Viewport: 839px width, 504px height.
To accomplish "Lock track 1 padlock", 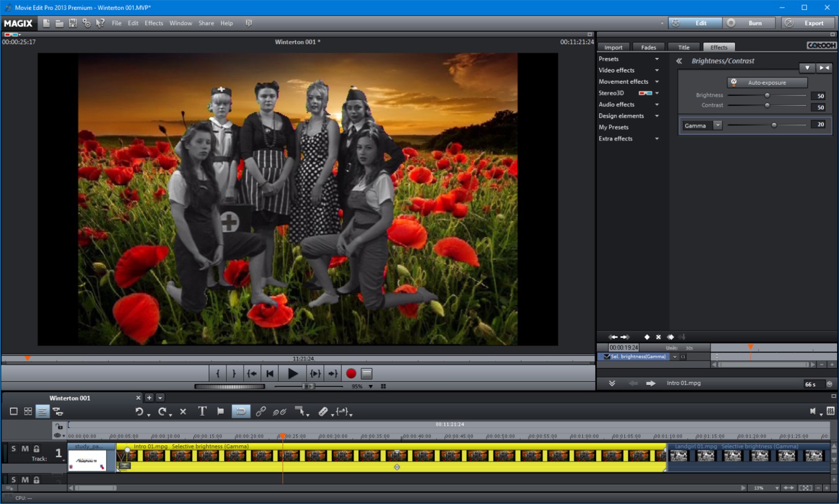I will click(36, 449).
